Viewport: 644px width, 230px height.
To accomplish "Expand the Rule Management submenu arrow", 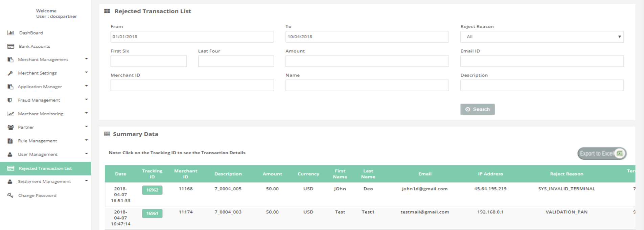I will 86,140.
